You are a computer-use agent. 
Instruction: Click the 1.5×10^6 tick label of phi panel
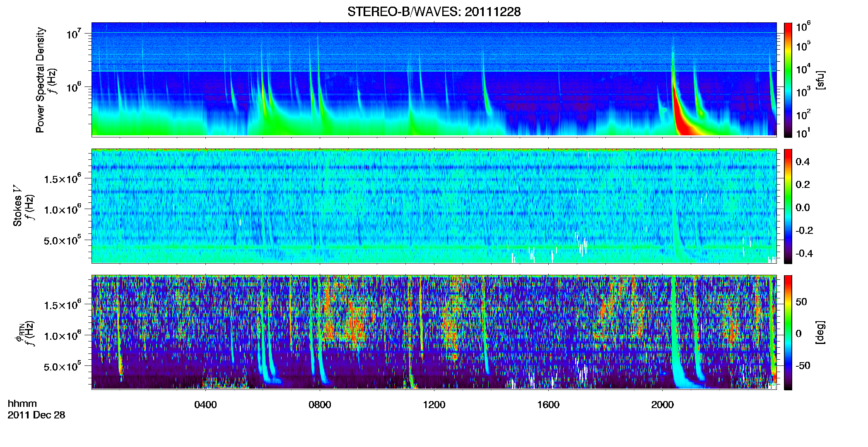point(63,305)
